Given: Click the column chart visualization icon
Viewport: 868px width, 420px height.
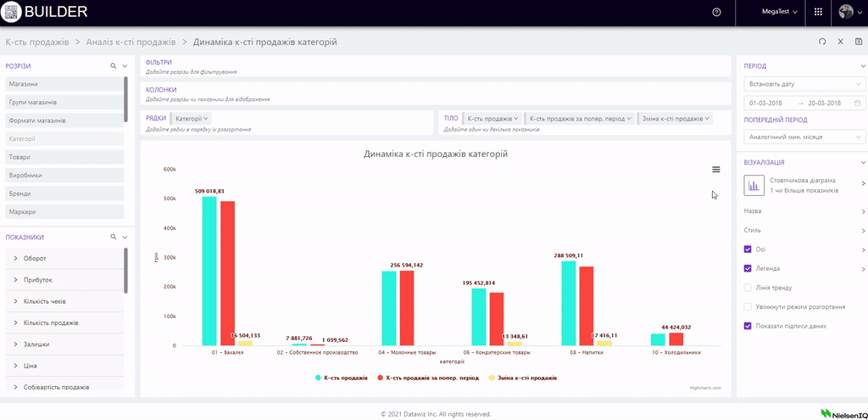Looking at the screenshot, I should tap(754, 184).
